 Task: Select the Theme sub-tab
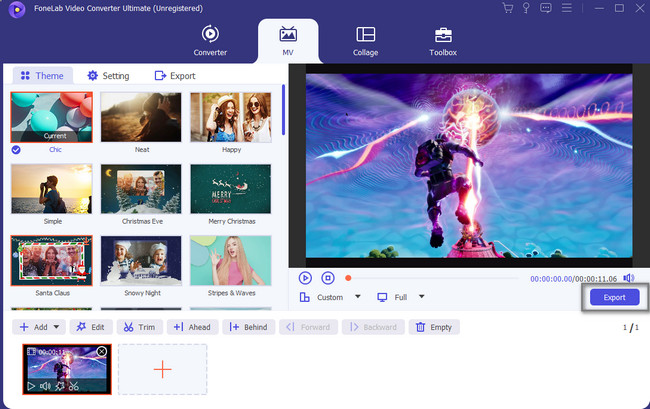click(x=42, y=76)
